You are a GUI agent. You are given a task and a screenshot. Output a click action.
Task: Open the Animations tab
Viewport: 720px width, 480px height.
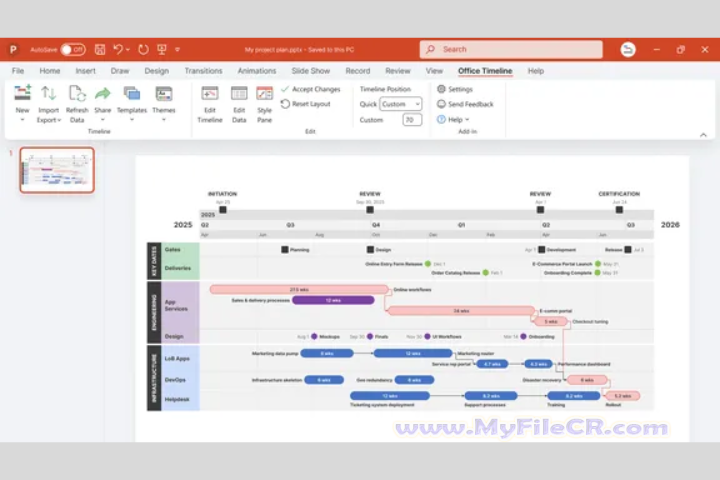[257, 71]
